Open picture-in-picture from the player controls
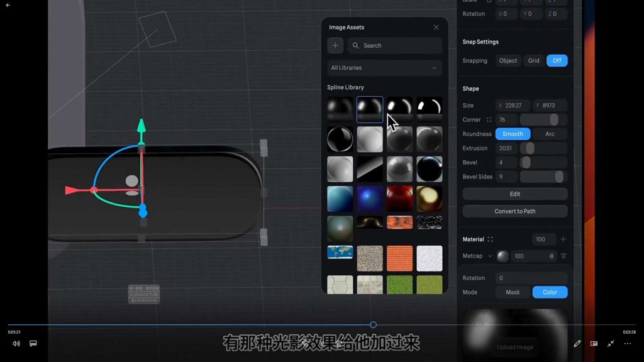 point(594,344)
